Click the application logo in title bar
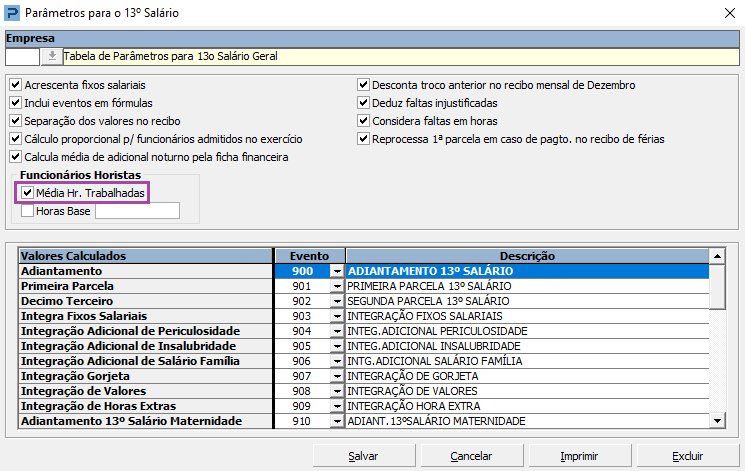The image size is (745, 471). pyautogui.click(x=14, y=14)
